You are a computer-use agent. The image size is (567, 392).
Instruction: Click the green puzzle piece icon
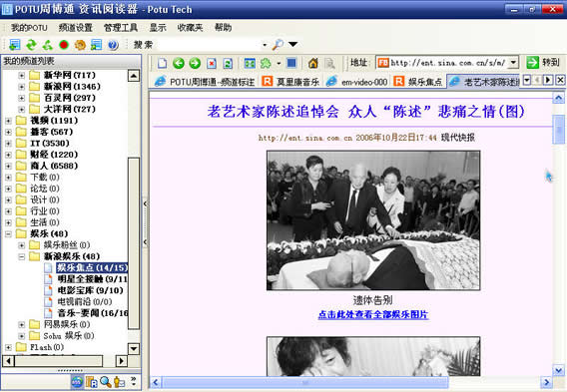pos(266,63)
